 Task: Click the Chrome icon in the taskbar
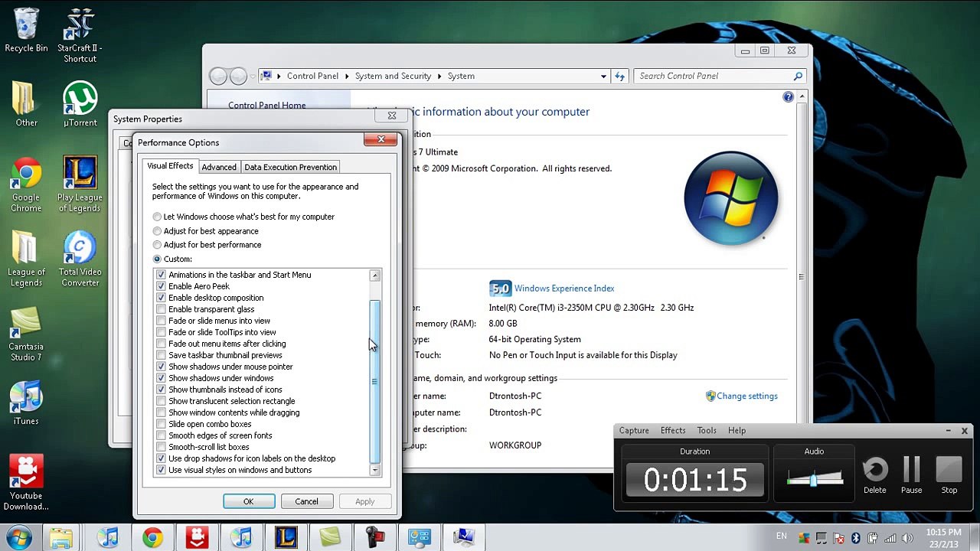point(152,537)
